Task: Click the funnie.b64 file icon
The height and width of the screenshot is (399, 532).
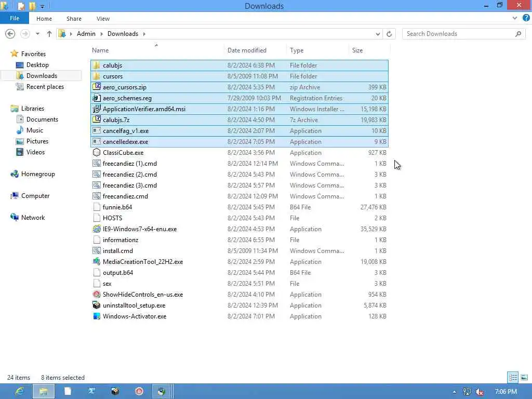Action: tap(96, 207)
